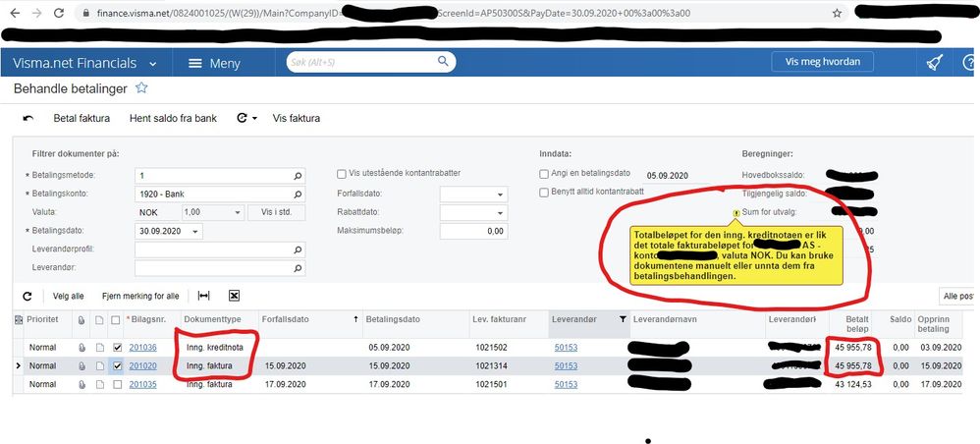This screenshot has width=980, height=444.
Task: Select the Inng. faktura cell in row 201035
Action: 219,385
